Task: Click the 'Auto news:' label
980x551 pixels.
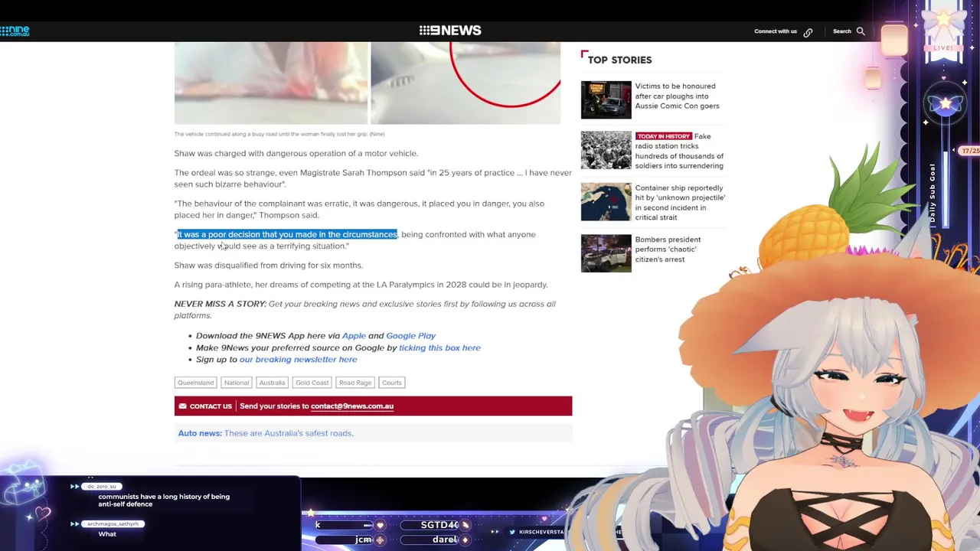Action: [200, 433]
